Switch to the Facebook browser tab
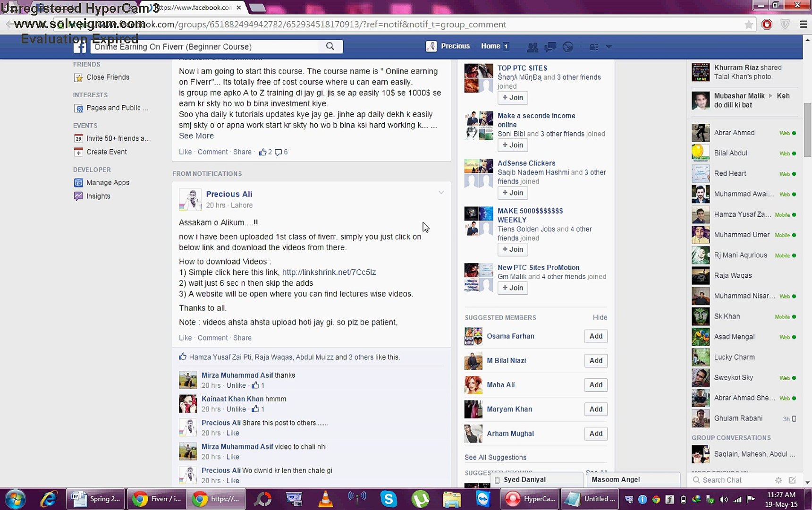The height and width of the screenshot is (510, 812). click(194, 8)
